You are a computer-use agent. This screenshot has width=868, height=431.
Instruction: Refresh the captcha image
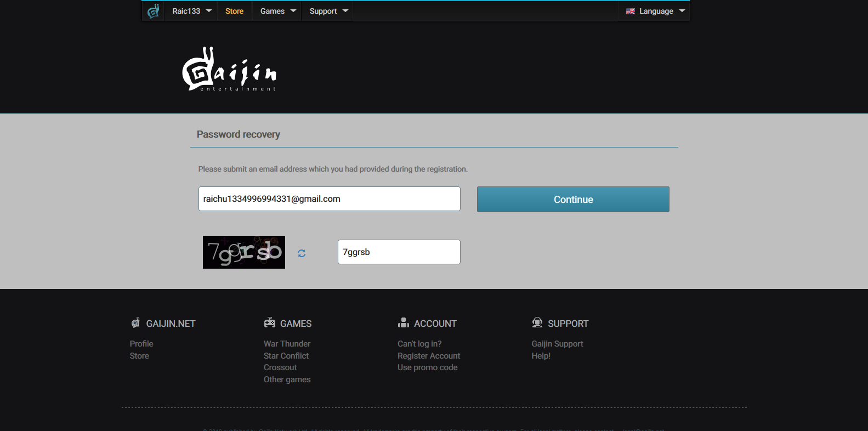point(302,253)
